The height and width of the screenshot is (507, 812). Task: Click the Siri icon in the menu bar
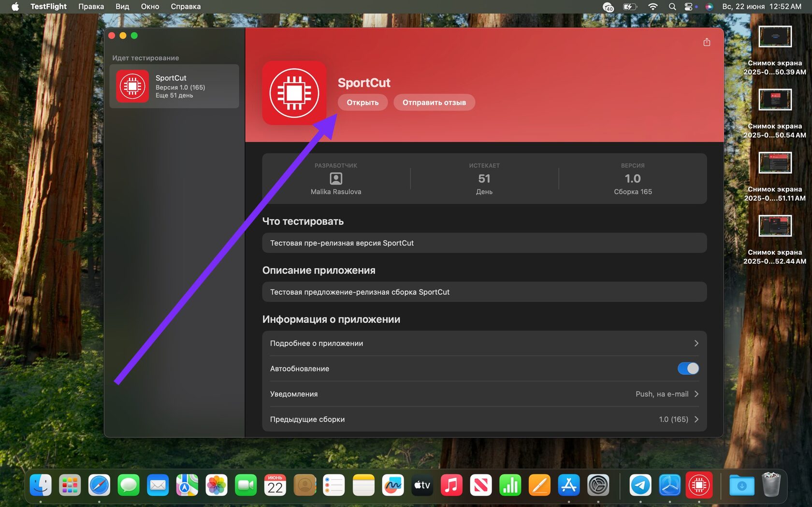(709, 7)
